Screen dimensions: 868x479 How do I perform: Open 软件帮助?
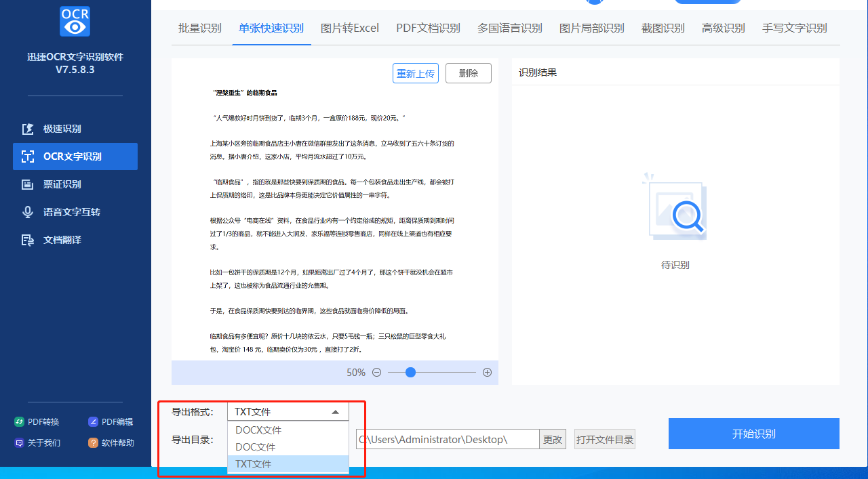[x=111, y=442]
